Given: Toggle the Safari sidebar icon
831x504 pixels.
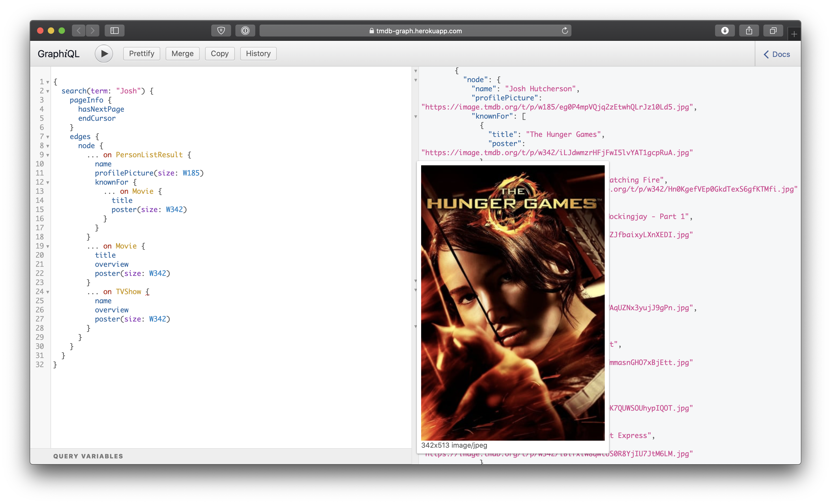Looking at the screenshot, I should click(x=115, y=31).
